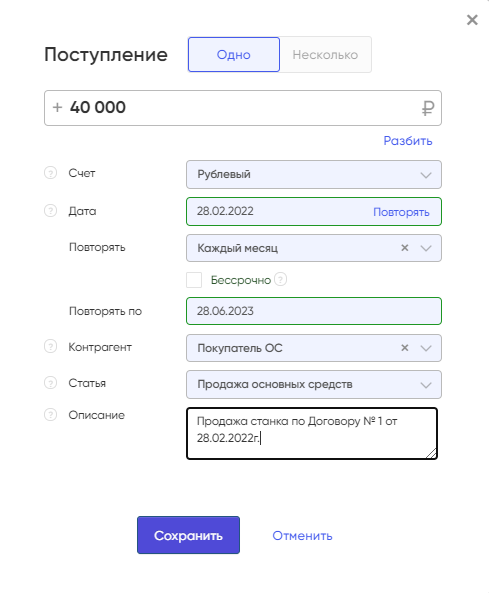Click the help icon next to Статья
Viewport: 489px width, 593px height.
pos(50,383)
